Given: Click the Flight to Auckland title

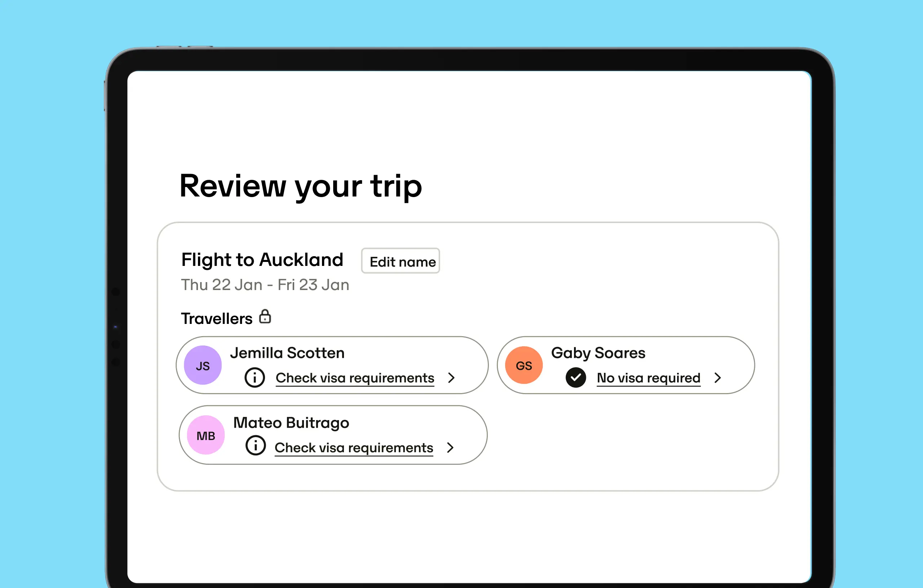Looking at the screenshot, I should point(262,260).
